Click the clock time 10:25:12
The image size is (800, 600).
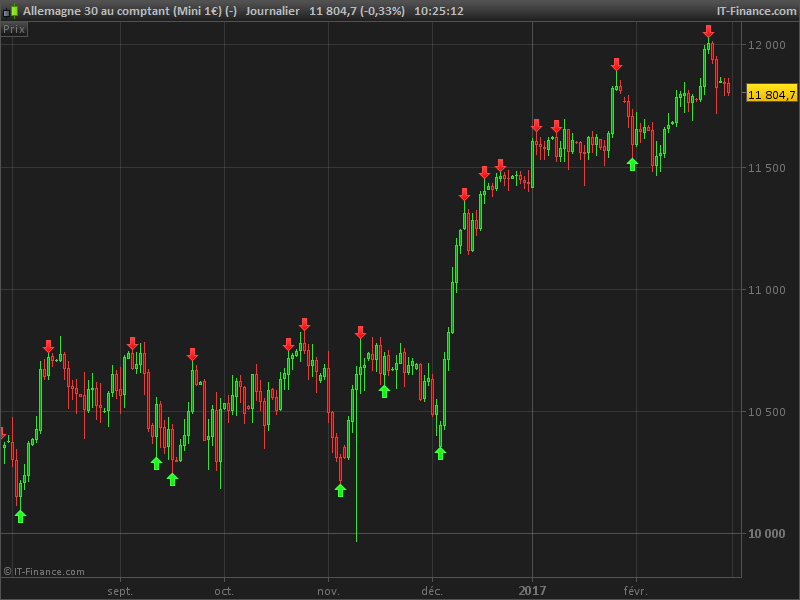(x=439, y=11)
